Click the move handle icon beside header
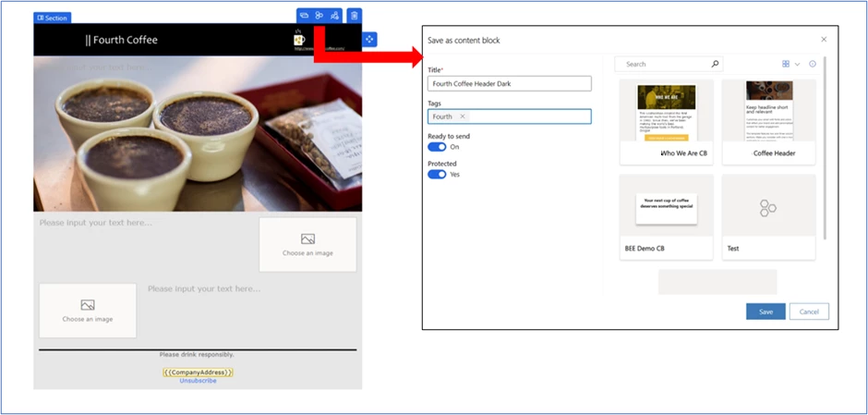 pyautogui.click(x=369, y=39)
